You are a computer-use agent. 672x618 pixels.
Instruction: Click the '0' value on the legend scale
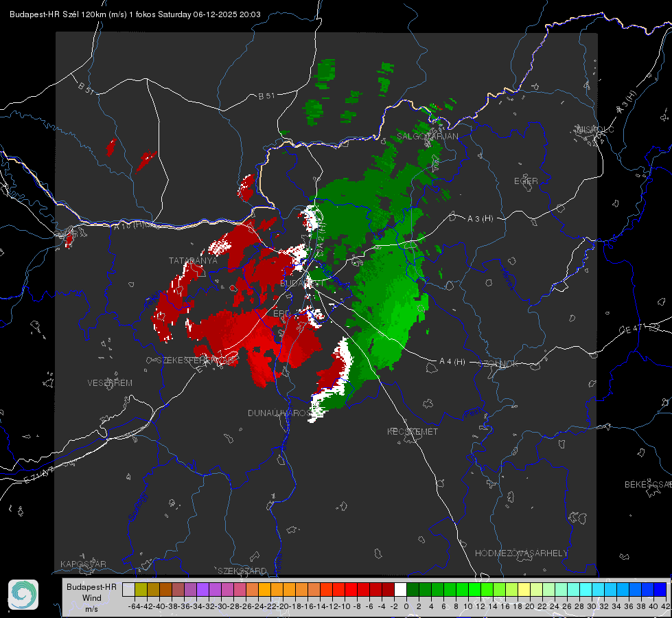click(406, 606)
